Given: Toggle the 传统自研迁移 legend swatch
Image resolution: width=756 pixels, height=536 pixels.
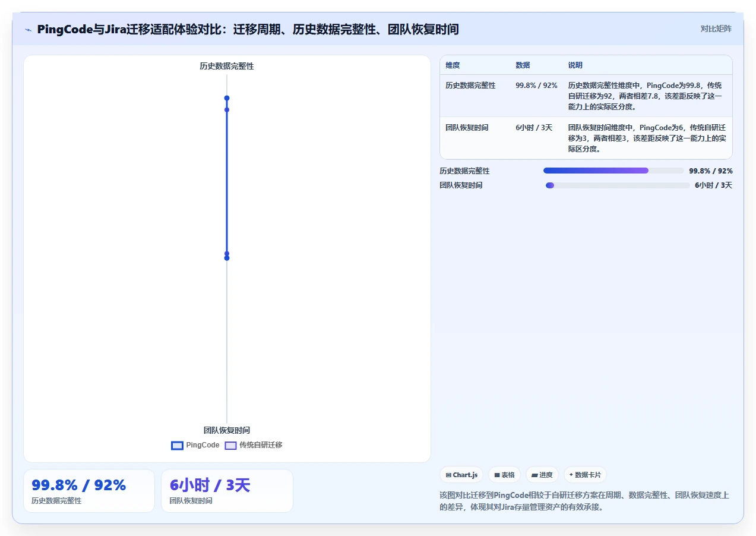Looking at the screenshot, I should tap(230, 446).
